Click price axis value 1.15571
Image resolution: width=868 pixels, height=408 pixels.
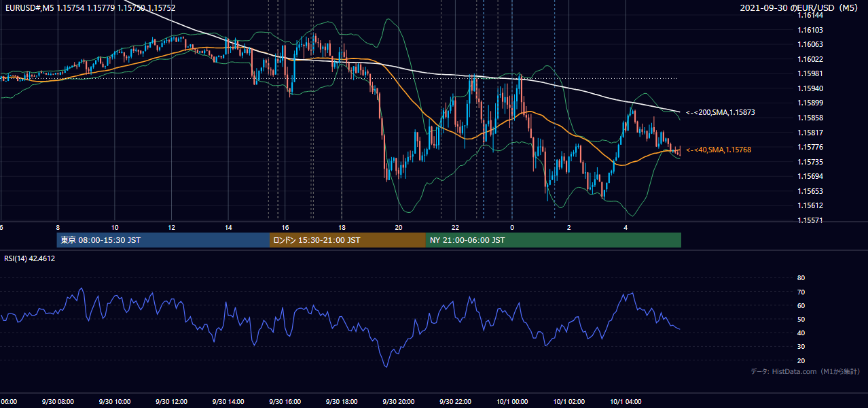[810, 220]
